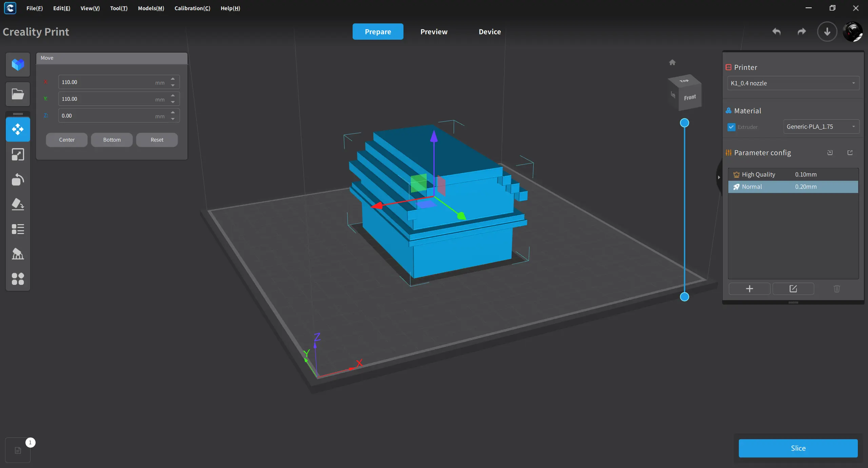
Task: Edit the selected parameter profile
Action: pyautogui.click(x=793, y=289)
